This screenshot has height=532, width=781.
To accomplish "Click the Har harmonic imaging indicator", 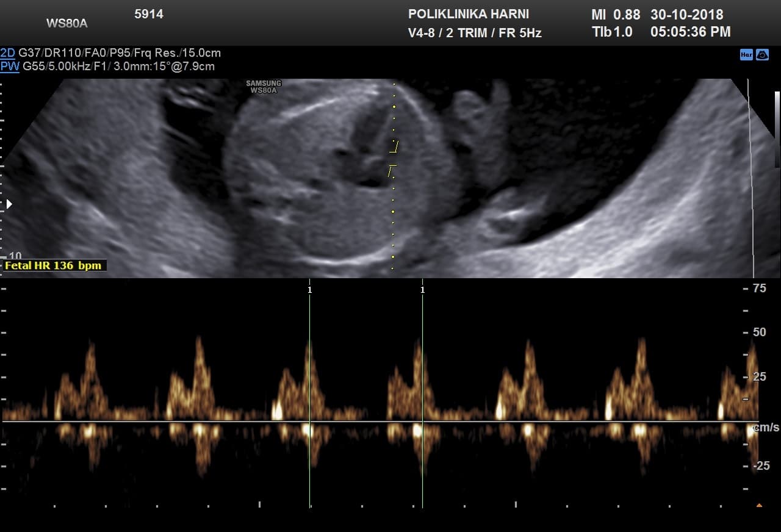I will 746,55.
